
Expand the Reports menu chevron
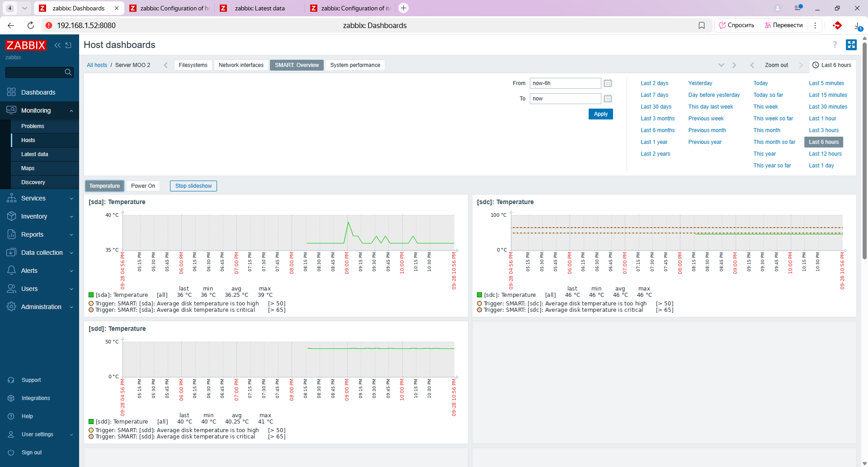click(71, 235)
